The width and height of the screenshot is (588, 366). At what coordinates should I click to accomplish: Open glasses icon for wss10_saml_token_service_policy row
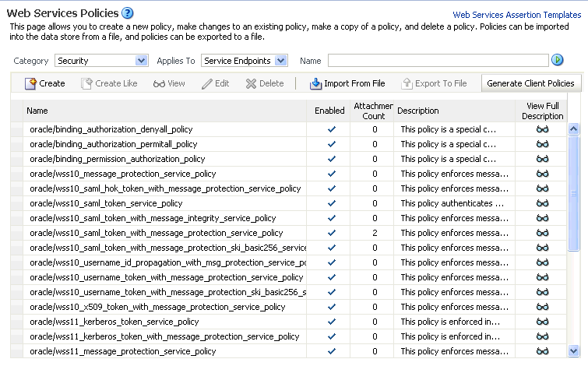542,203
